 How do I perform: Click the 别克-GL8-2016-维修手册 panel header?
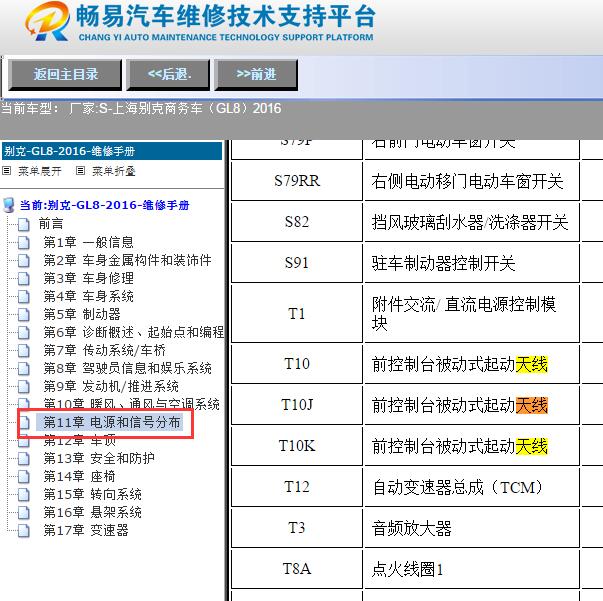click(112, 151)
